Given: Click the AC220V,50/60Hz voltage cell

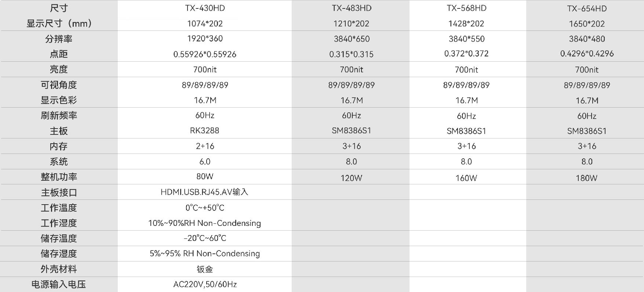Looking at the screenshot, I should [205, 284].
